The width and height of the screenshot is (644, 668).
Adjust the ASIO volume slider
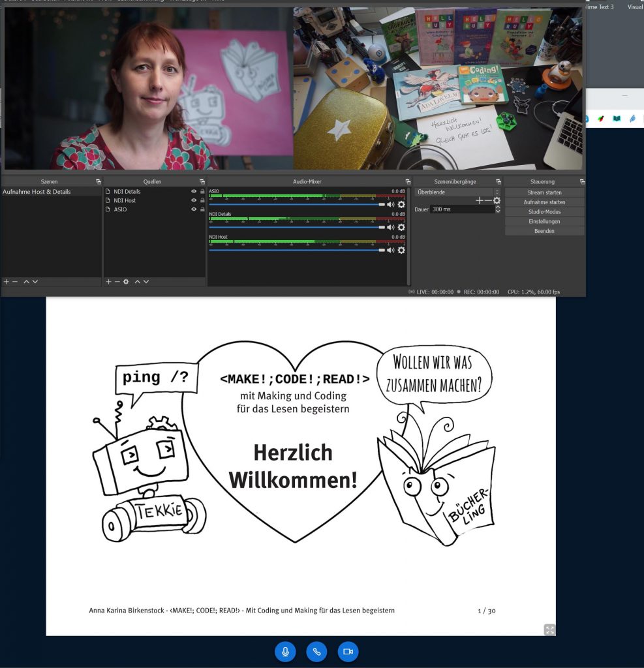pos(297,204)
